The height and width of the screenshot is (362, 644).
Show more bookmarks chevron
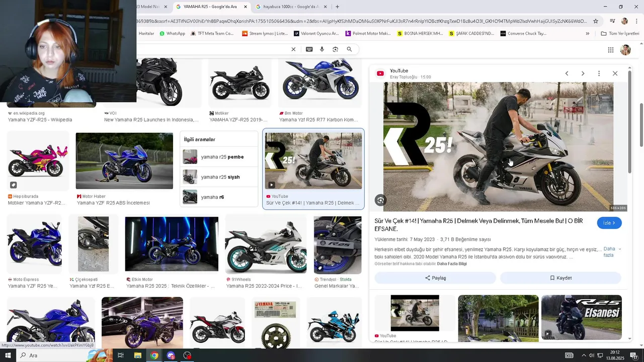tap(587, 34)
